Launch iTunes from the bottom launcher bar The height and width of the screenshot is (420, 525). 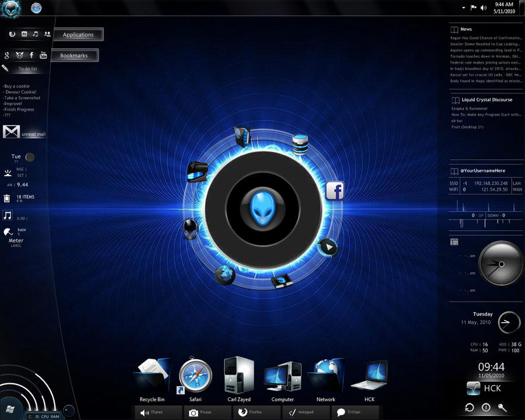click(x=158, y=412)
